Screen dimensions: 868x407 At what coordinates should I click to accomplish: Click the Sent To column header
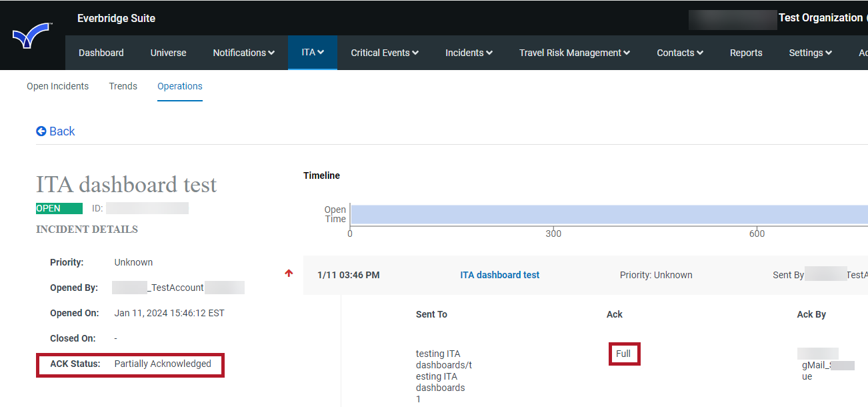(431, 314)
